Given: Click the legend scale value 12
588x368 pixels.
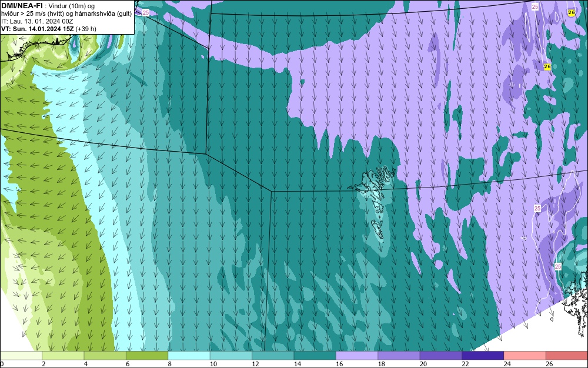Looking at the screenshot, I should 255,364.
